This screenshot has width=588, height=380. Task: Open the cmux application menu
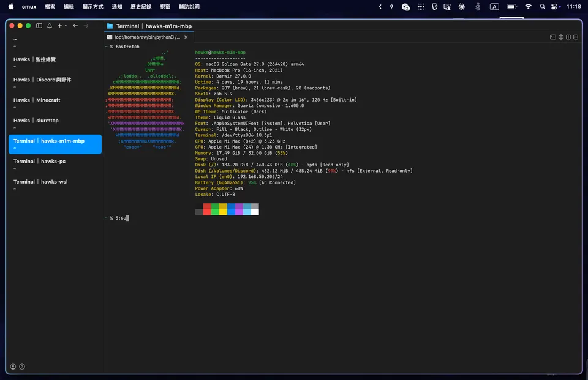pyautogui.click(x=29, y=6)
